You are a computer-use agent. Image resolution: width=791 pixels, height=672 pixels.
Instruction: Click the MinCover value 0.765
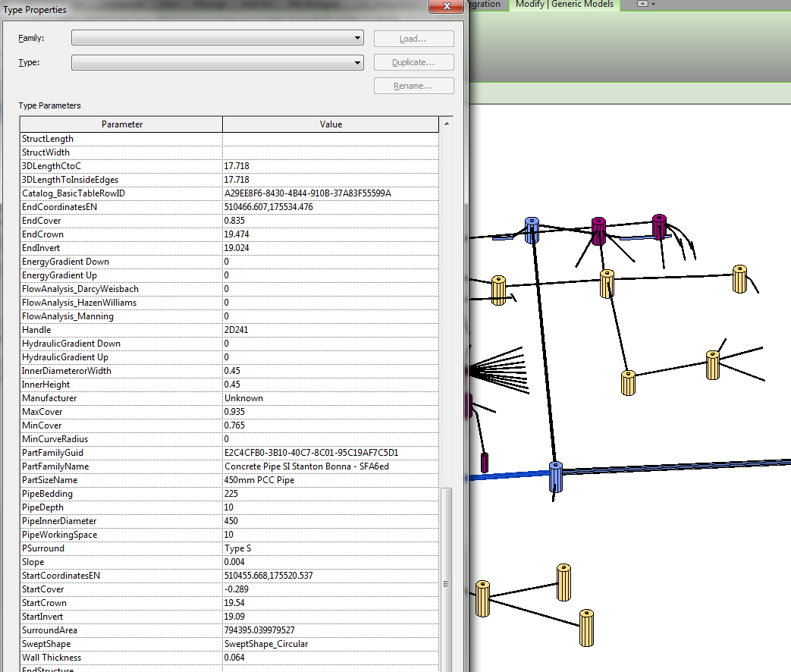click(234, 425)
